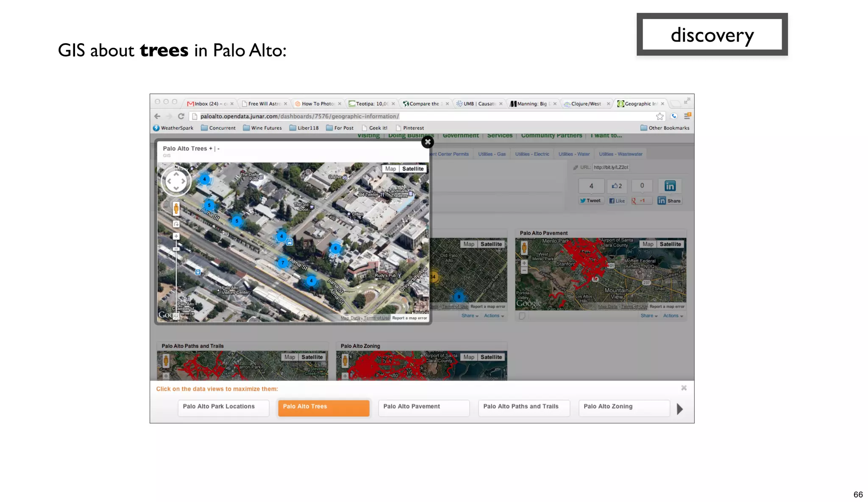Open the Chrome menu icon
Image resolution: width=868 pixels, height=502 pixels.
click(x=687, y=116)
